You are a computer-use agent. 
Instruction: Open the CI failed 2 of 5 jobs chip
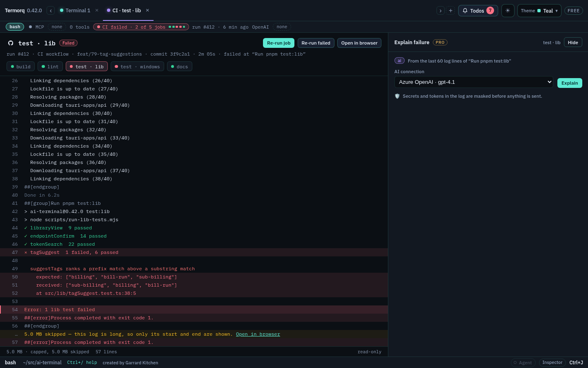coord(141,27)
